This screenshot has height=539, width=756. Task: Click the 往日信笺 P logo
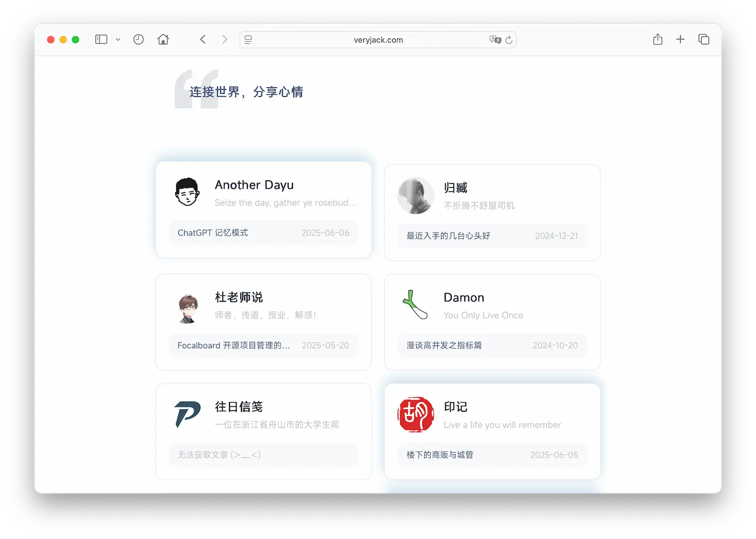click(188, 414)
